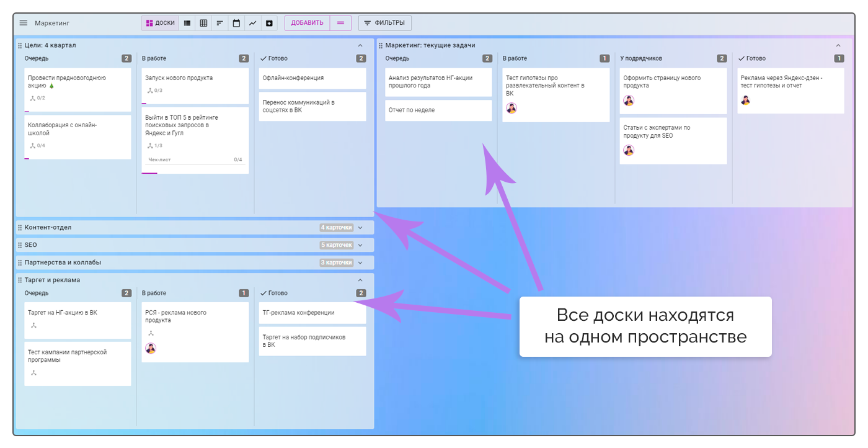Open the reports chart view icon
The width and height of the screenshot is (868, 448).
(x=252, y=23)
